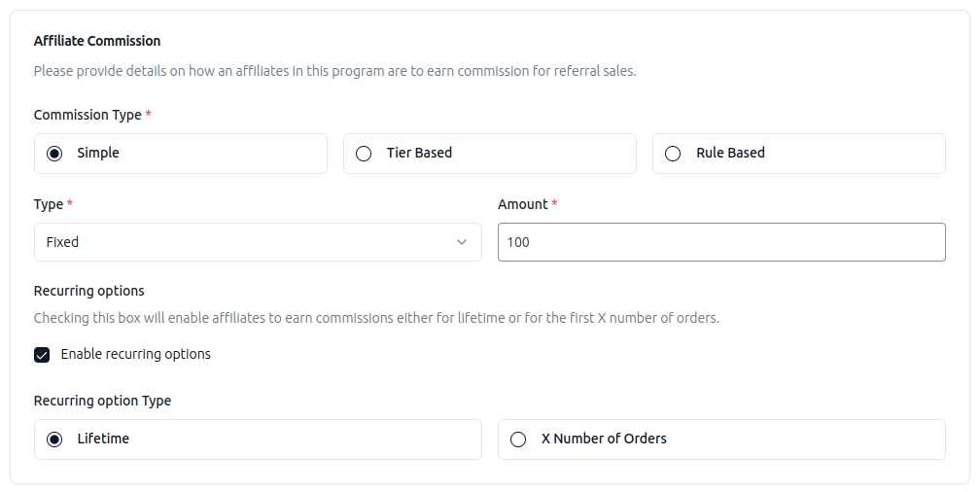
Task: Select the Simple commission type radio button
Action: pyautogui.click(x=54, y=154)
